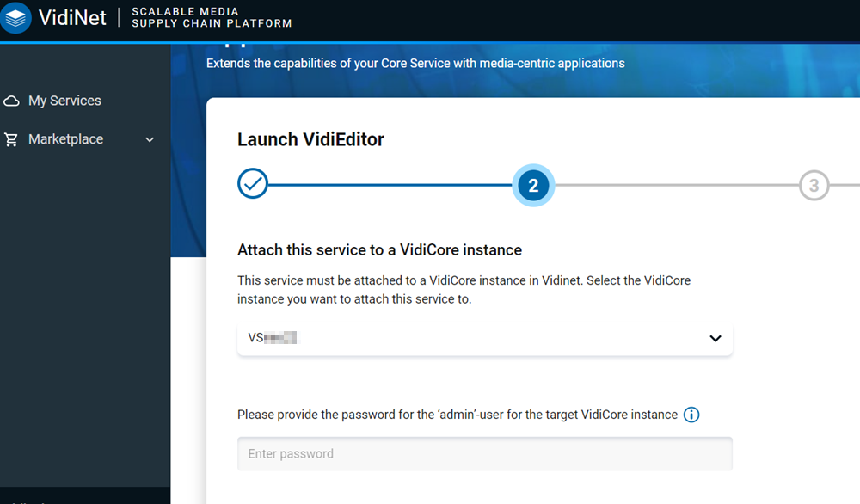Click the Marketplace shopping cart icon
The width and height of the screenshot is (860, 504).
(x=11, y=139)
